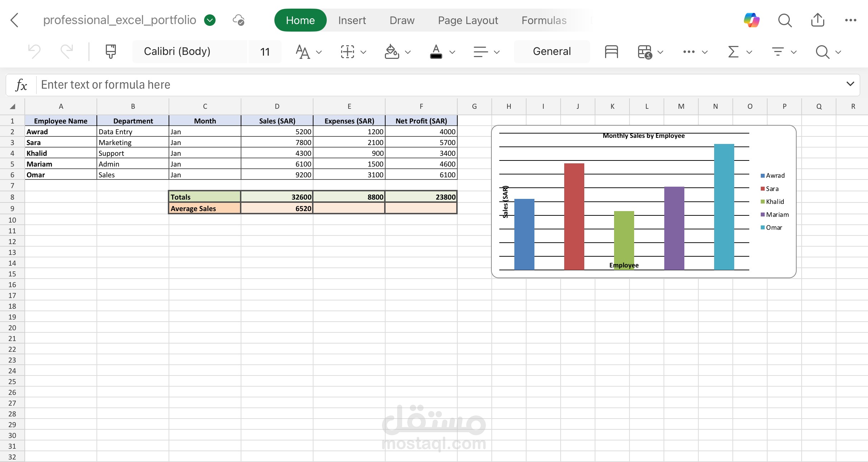Open the More options ellipsis menu
The height and width of the screenshot is (462, 868).
(x=851, y=20)
